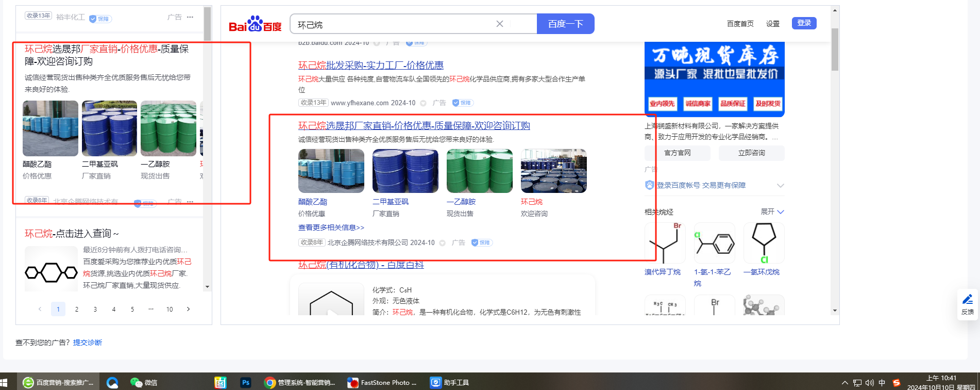980x390 pixels.
Task: Click the Sogou input method tray icon
Action: [x=897, y=383]
